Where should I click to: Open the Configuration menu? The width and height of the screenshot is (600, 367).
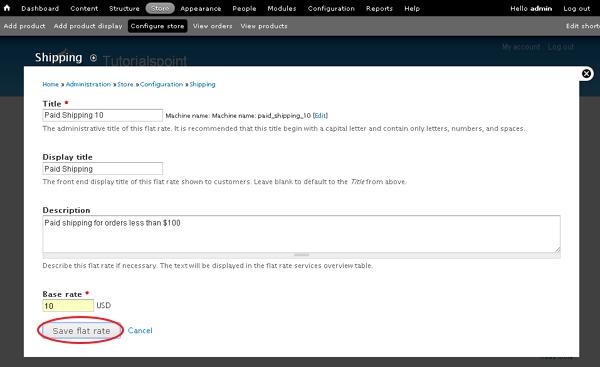coord(331,8)
